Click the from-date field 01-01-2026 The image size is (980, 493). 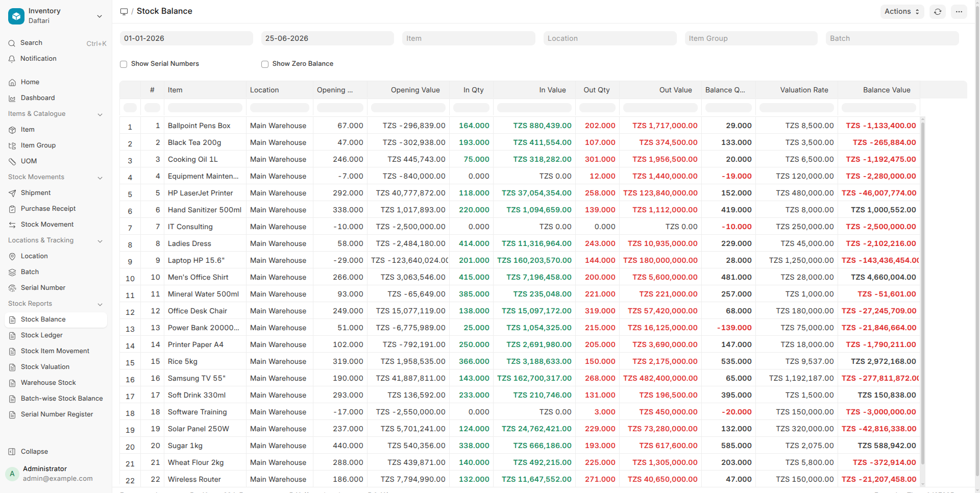pos(186,38)
